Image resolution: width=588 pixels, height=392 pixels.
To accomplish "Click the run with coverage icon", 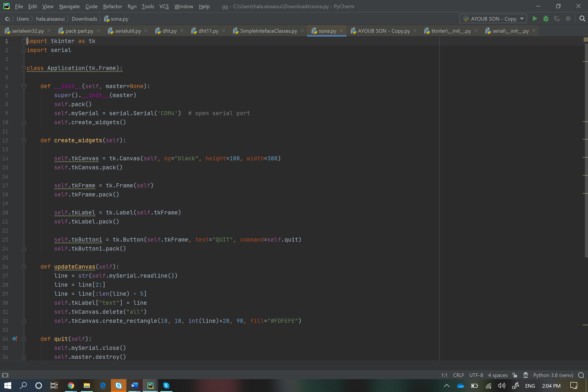I will 557,19.
